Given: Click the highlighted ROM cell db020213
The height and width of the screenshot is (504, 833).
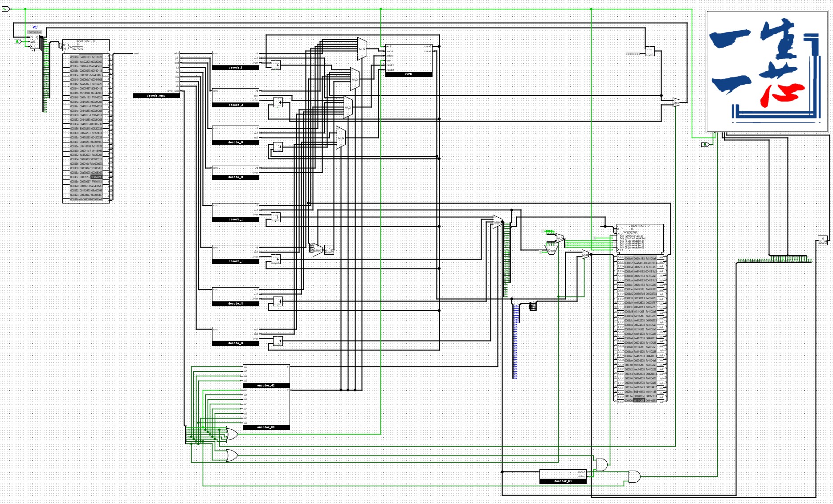Looking at the screenshot, I should pos(97,177).
